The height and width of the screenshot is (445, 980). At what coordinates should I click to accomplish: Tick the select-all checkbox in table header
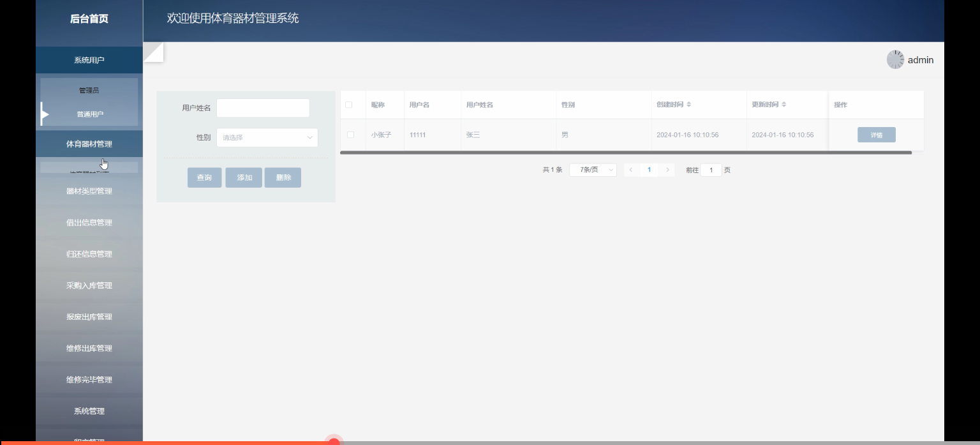pyautogui.click(x=348, y=105)
